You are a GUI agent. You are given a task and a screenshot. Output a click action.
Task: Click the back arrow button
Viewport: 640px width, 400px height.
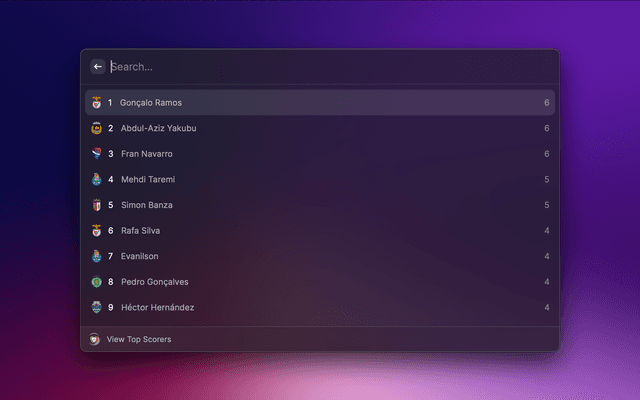(x=98, y=67)
